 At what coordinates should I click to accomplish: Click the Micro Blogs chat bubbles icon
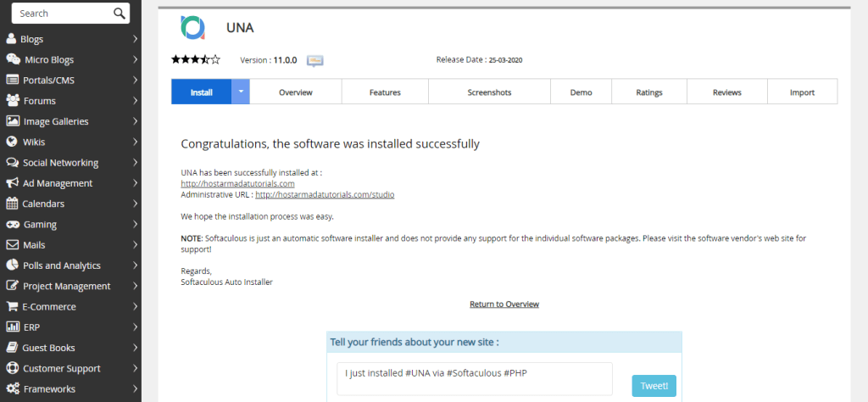[13, 59]
